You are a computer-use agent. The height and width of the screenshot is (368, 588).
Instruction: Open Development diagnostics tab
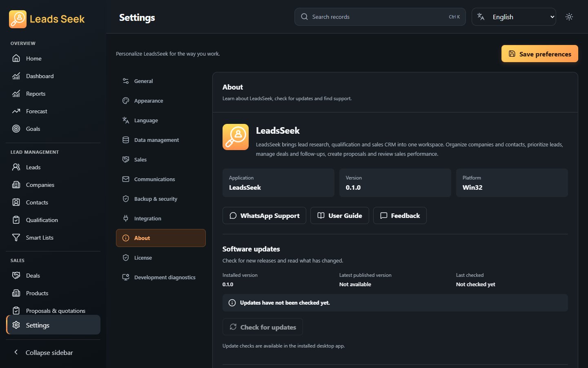coord(160,277)
